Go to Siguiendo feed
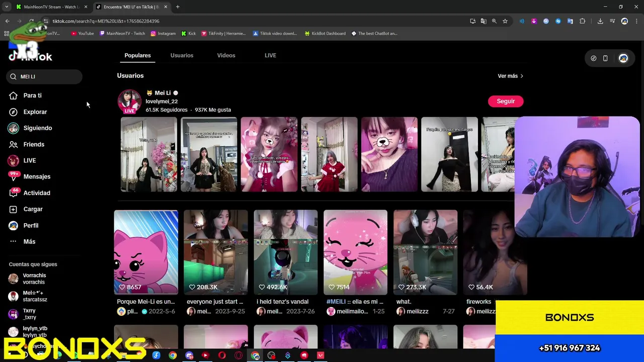The image size is (644, 362). pos(37,128)
